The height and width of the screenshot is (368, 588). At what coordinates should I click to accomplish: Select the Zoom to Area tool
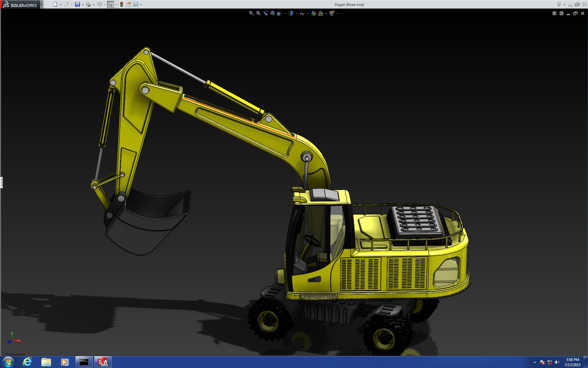click(258, 13)
